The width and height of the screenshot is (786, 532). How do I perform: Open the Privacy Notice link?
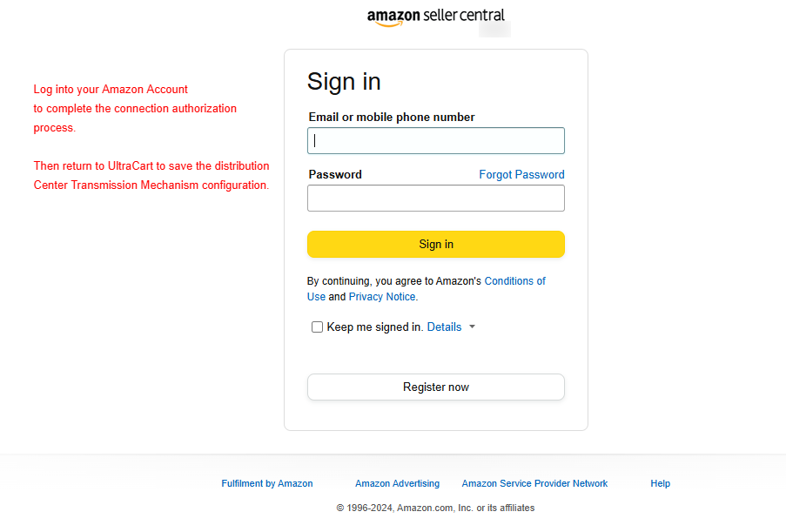coord(382,296)
